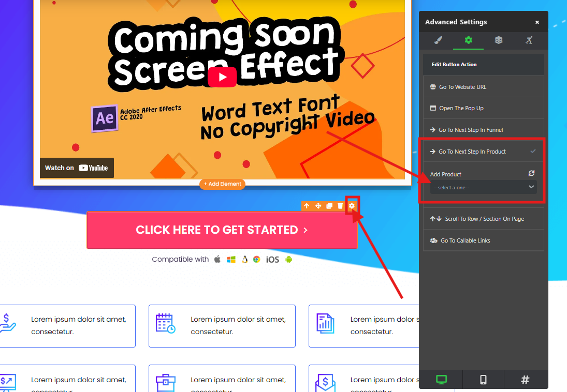Click the dollar envelope feature icon
Image resolution: width=567 pixels, height=392 pixels.
[x=326, y=383]
